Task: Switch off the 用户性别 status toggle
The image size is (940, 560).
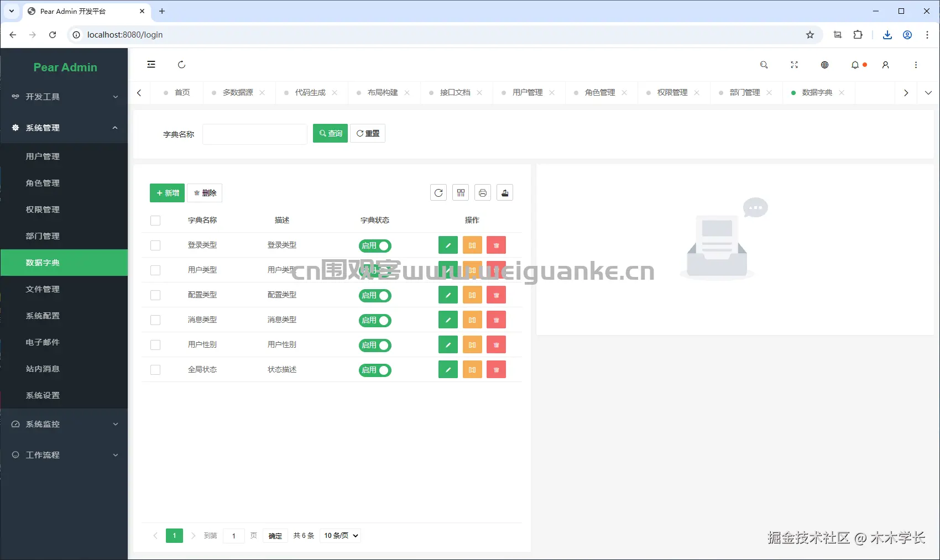Action: click(375, 346)
